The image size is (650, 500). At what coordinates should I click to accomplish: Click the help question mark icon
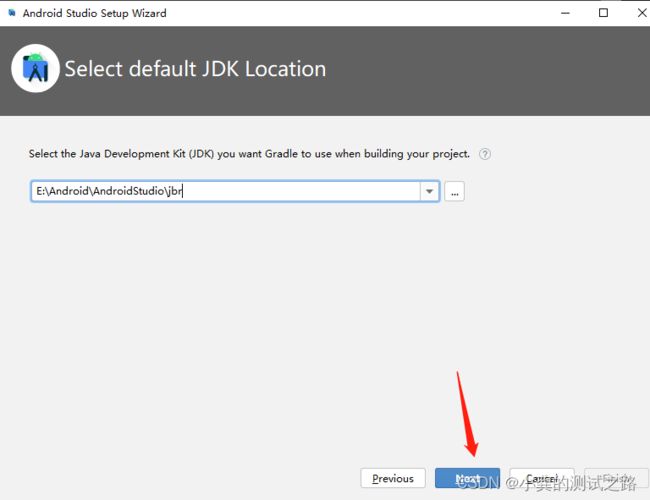pos(485,154)
